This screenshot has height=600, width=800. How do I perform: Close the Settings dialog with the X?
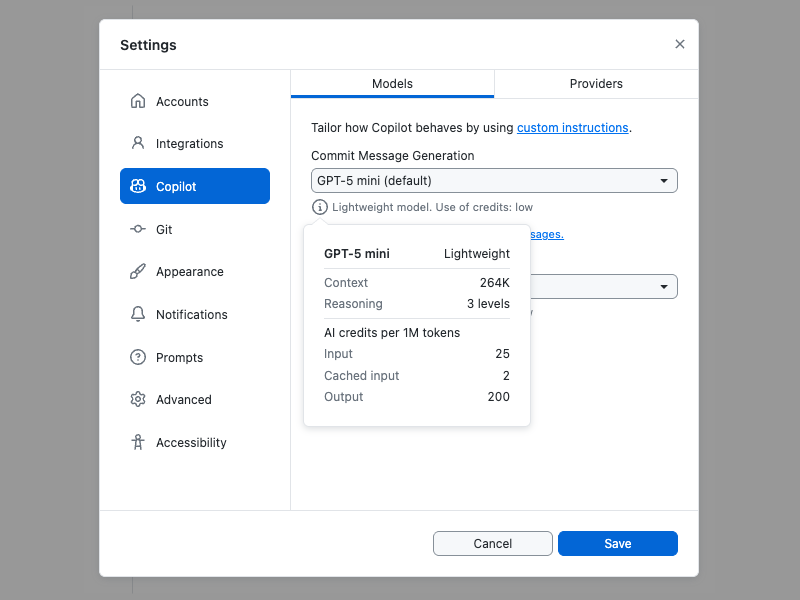tap(680, 44)
